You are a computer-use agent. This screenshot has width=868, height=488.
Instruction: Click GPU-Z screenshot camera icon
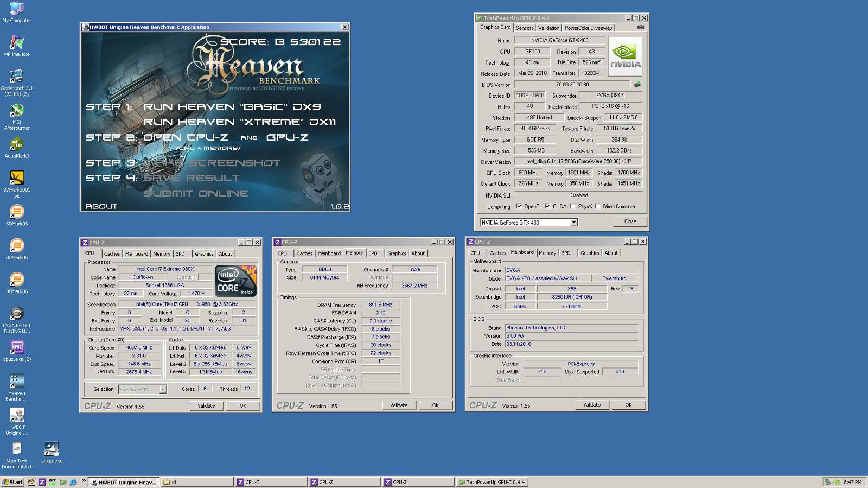coord(641,27)
